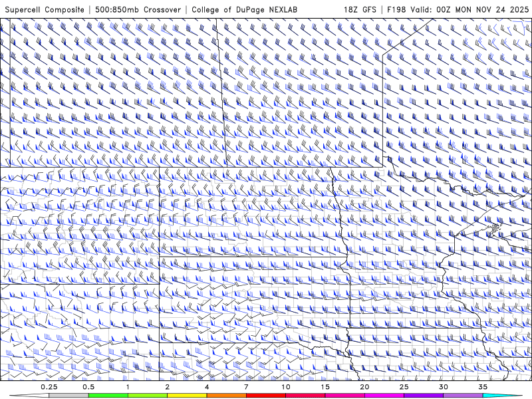Click the '15' color scale label
This screenshot has width=532, height=399.
coord(325,387)
